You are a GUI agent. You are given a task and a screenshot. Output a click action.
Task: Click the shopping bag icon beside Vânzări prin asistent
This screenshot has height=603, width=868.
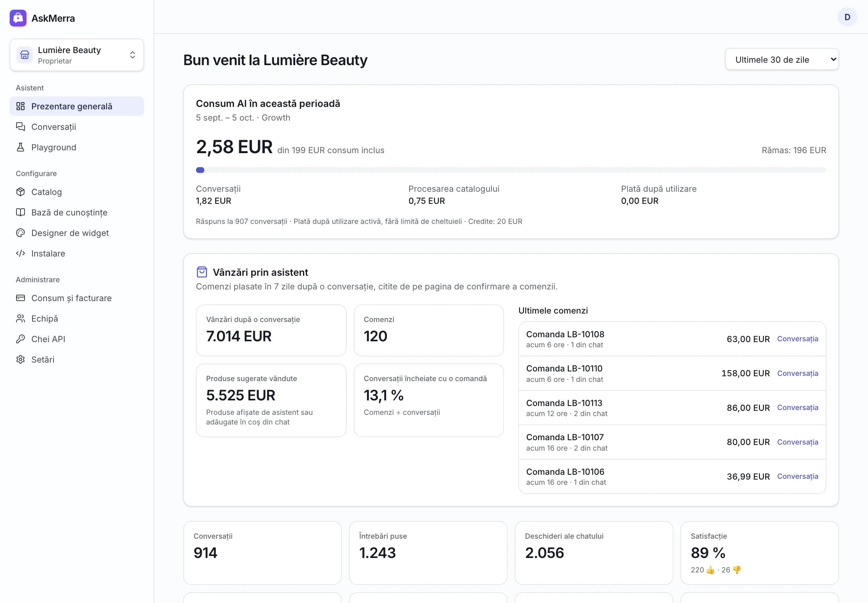202,272
